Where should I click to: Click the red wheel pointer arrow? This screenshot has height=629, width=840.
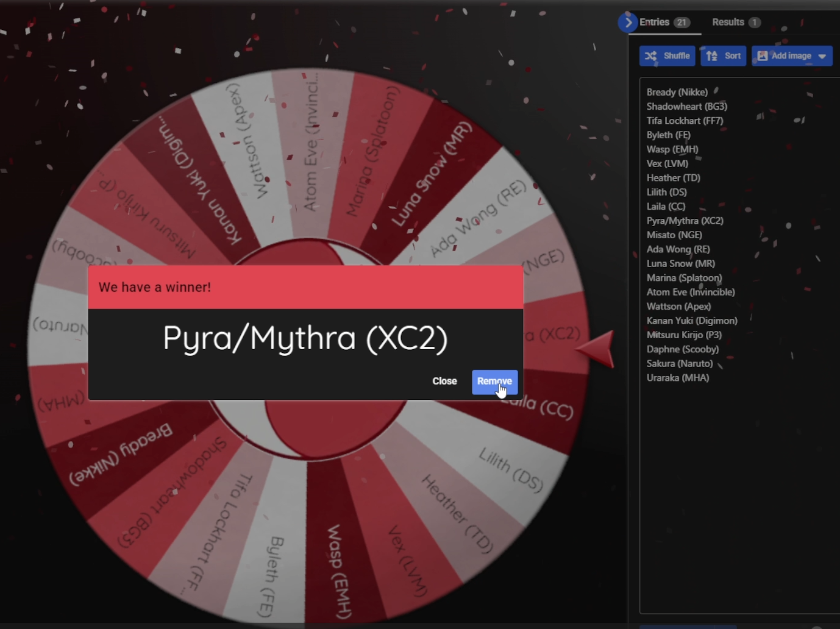[x=596, y=349]
